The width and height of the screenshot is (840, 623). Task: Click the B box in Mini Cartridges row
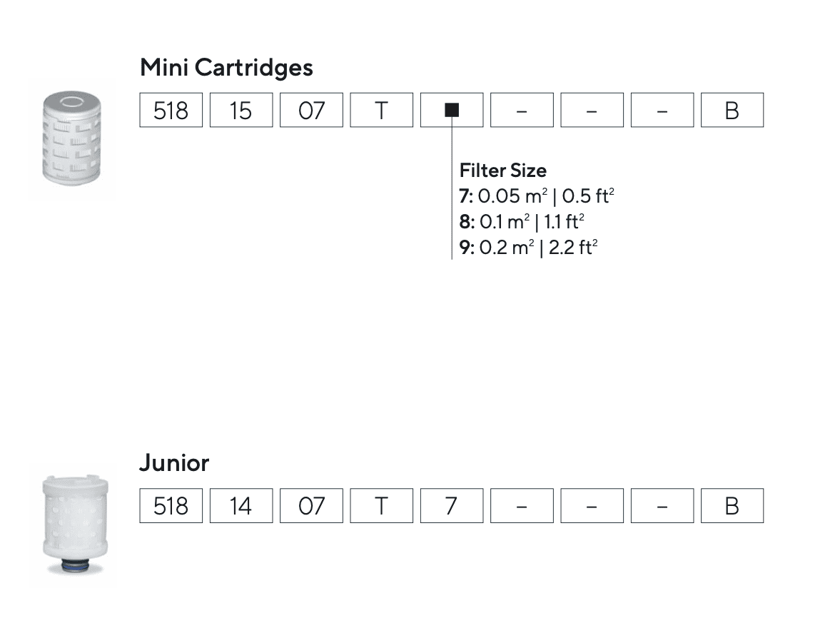(x=732, y=110)
